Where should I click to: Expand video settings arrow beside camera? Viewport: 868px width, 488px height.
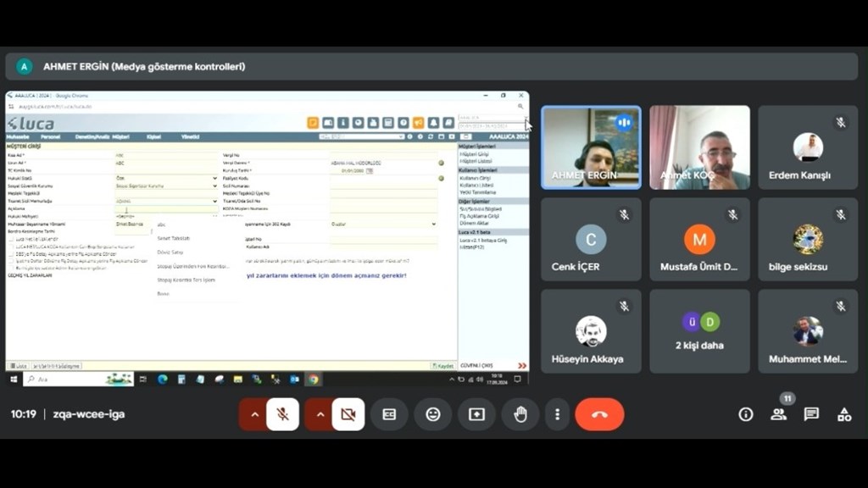pyautogui.click(x=320, y=414)
